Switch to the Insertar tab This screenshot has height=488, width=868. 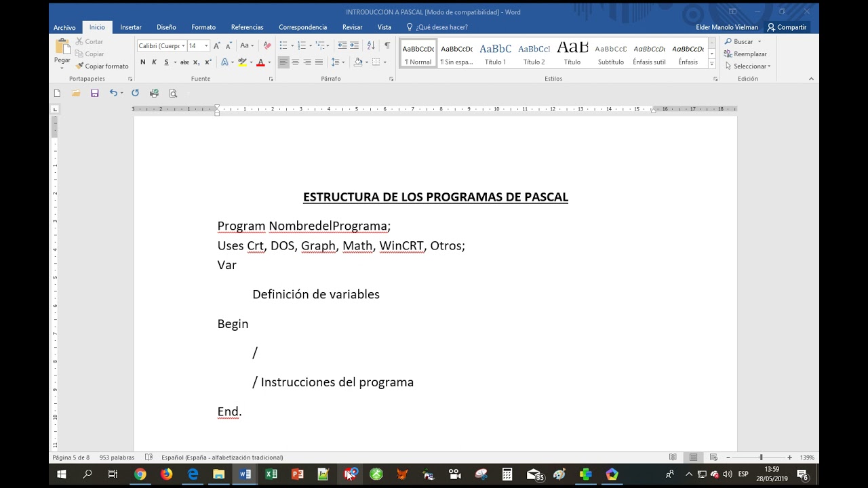[x=131, y=28]
